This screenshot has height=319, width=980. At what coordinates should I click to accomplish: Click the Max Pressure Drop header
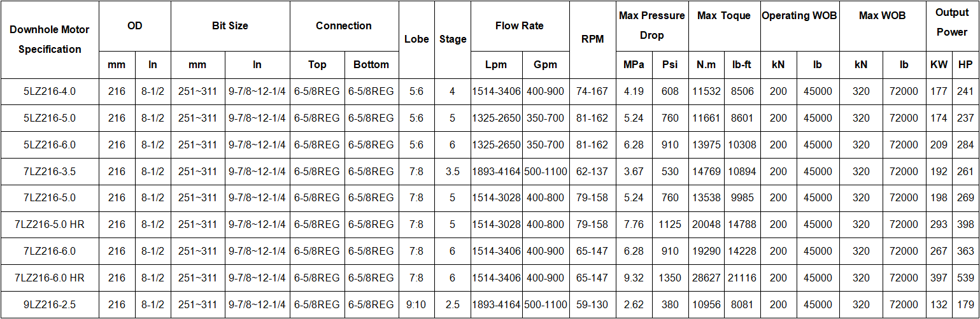click(651, 25)
